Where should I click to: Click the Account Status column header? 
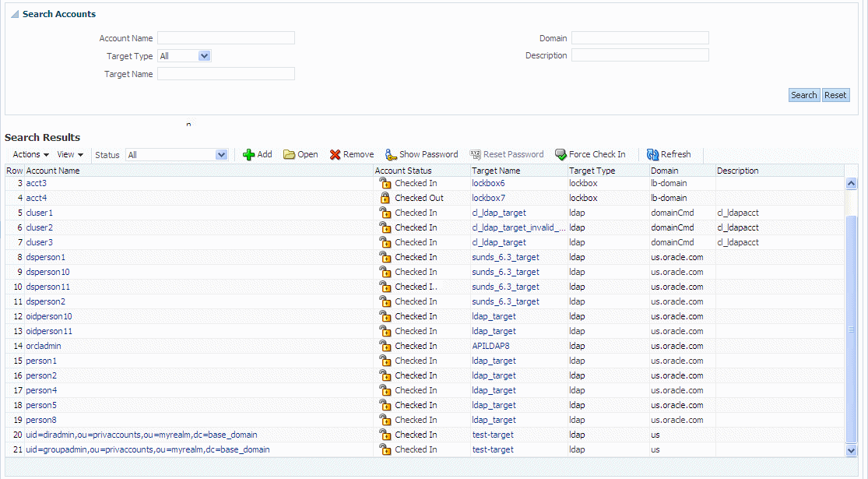point(403,171)
